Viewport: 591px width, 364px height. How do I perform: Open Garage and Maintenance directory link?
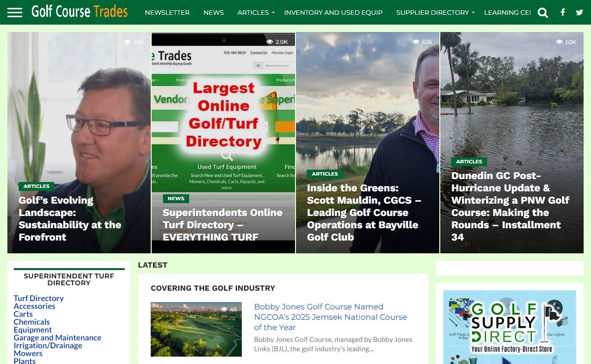58,337
